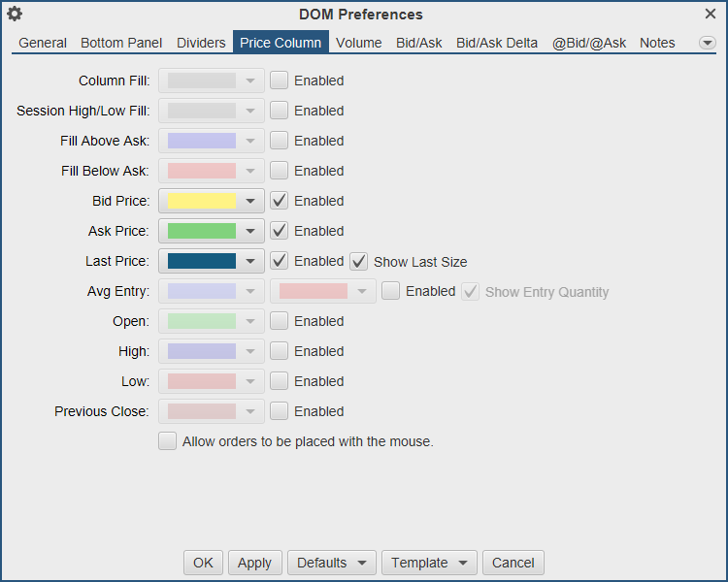Viewport: 728px width, 582px height.
Task: Uncheck Show Last Size option
Action: tap(359, 261)
